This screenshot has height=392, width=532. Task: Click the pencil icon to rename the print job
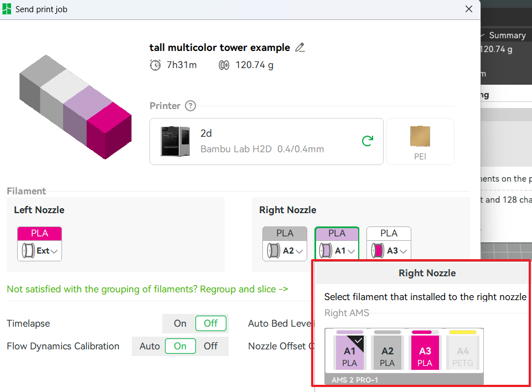click(300, 48)
